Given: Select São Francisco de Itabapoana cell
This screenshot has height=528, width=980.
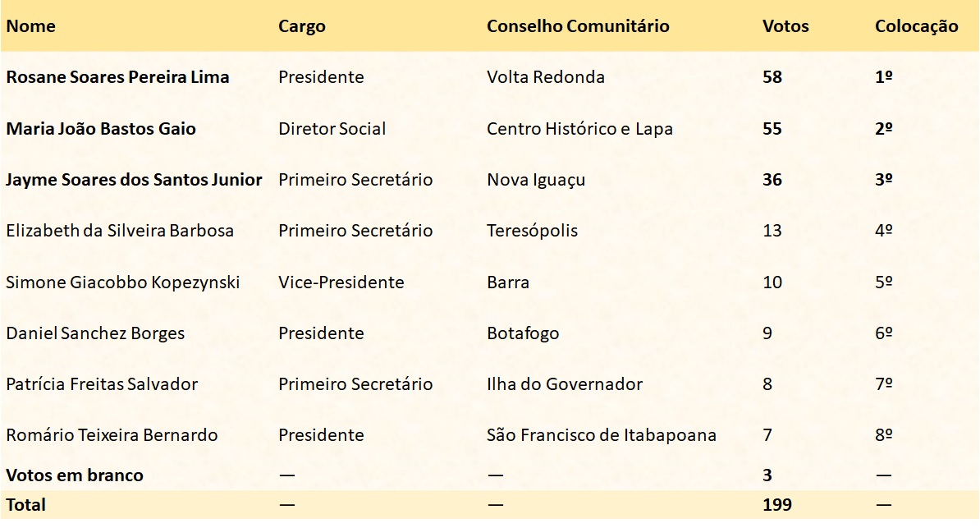Looking at the screenshot, I should [x=602, y=435].
